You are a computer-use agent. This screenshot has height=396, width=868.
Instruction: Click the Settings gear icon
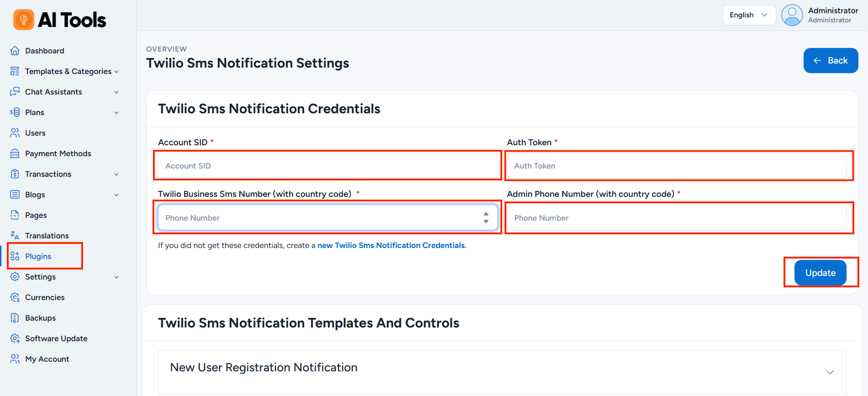tap(15, 277)
